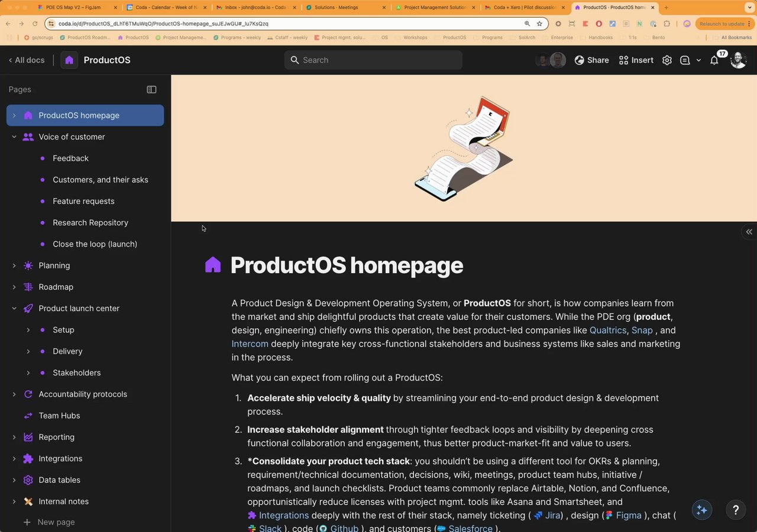Click the Data tables hexagon icon
Image resolution: width=757 pixels, height=532 pixels.
[x=28, y=480]
